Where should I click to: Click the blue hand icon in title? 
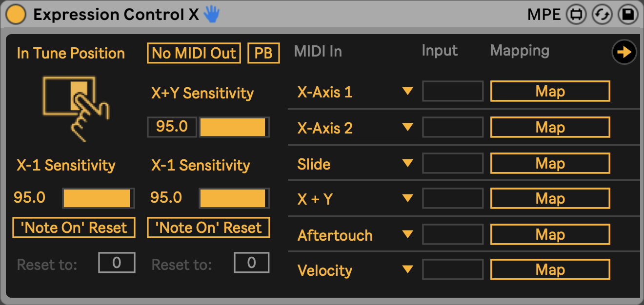tap(212, 14)
